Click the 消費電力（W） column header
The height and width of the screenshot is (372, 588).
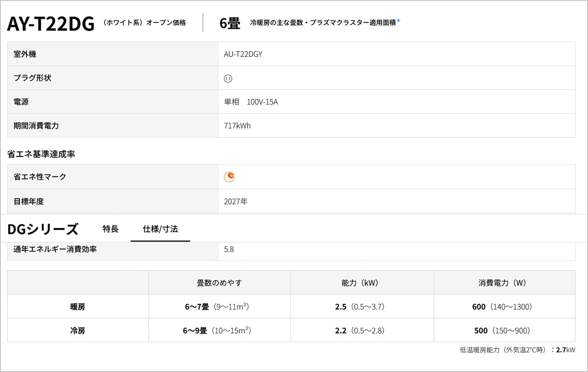pyautogui.click(x=505, y=283)
